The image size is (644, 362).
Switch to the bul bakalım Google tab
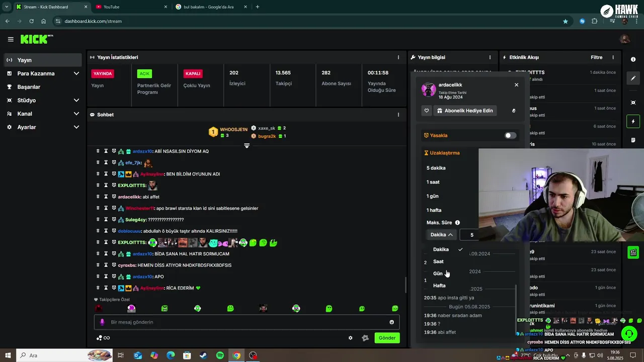(x=211, y=7)
